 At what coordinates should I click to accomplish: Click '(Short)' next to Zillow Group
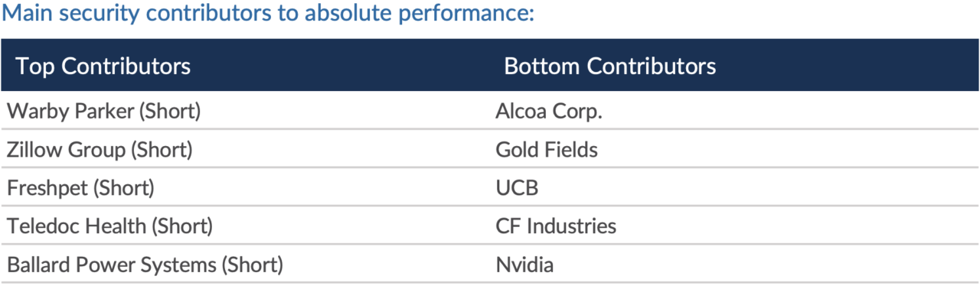pyautogui.click(x=162, y=149)
